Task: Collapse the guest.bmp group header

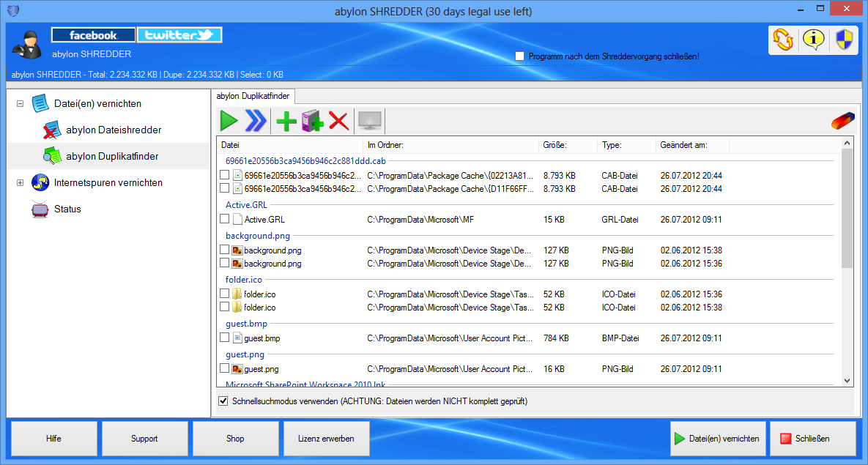Action: (x=246, y=324)
